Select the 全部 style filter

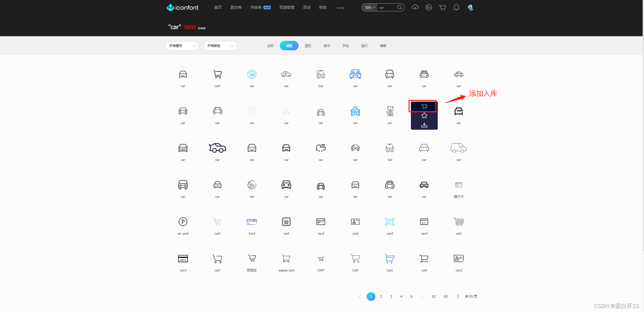(270, 46)
